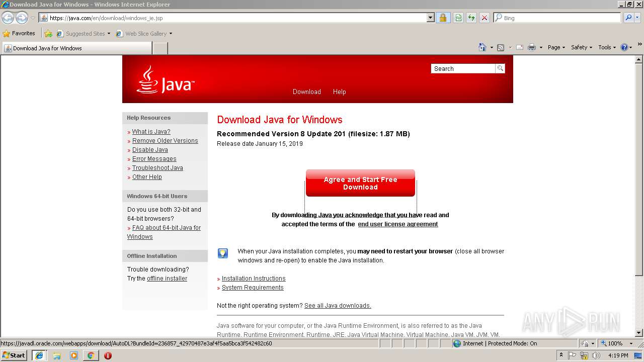
Task: Open the Disable Java link
Action: coord(150,150)
